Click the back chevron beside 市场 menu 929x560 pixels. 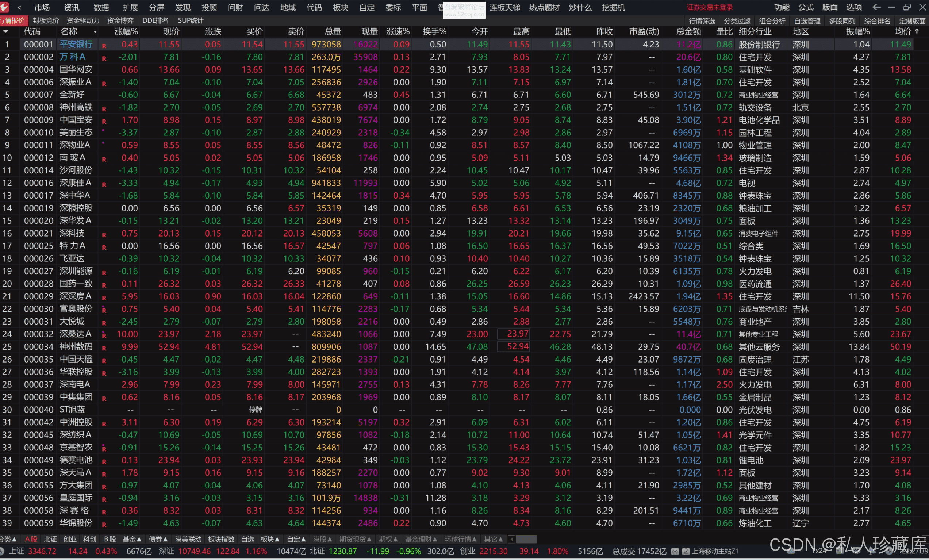click(19, 8)
